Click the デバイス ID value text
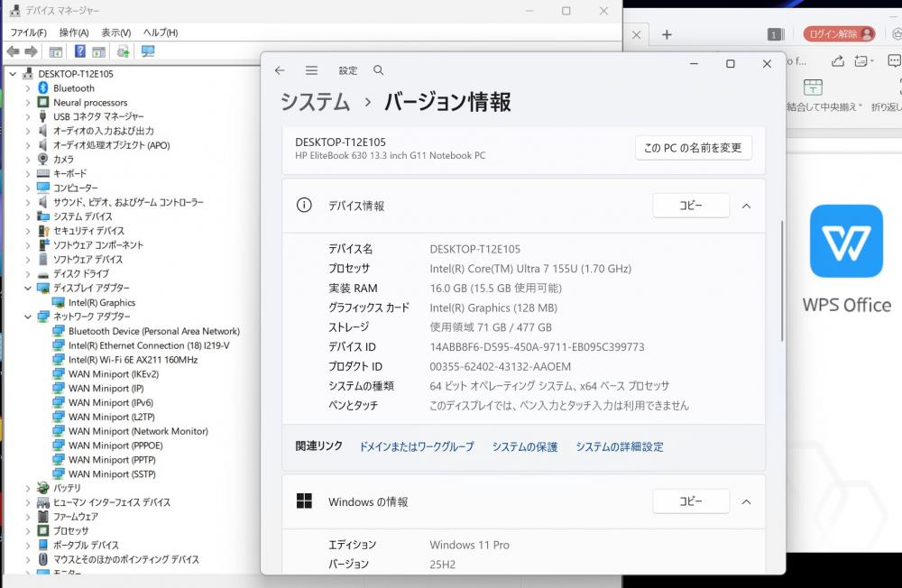Screen dimensions: 902x588 pyautogui.click(x=537, y=347)
